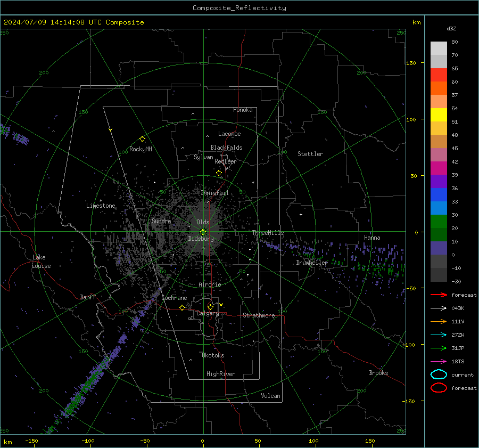
Task: Click the Lacombe city label
Action: coord(229,134)
